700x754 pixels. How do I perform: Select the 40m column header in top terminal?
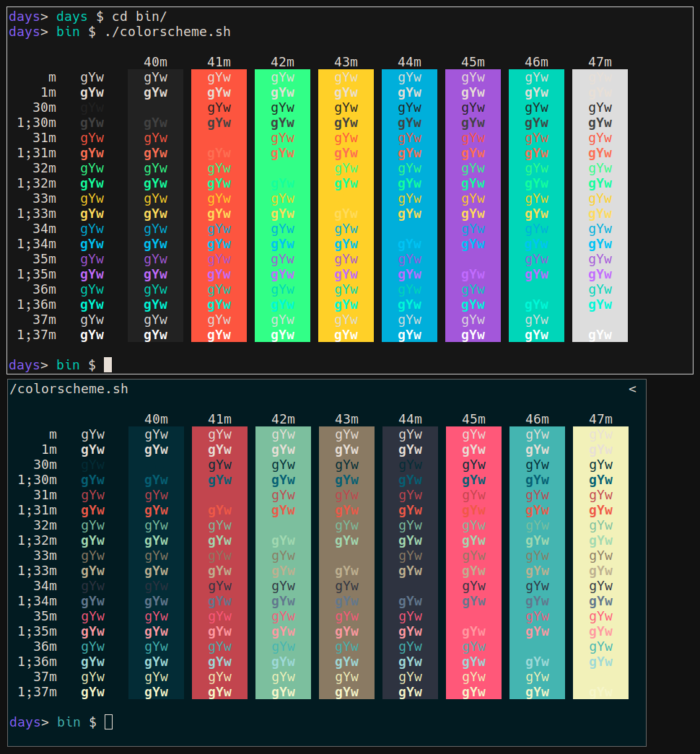(155, 62)
